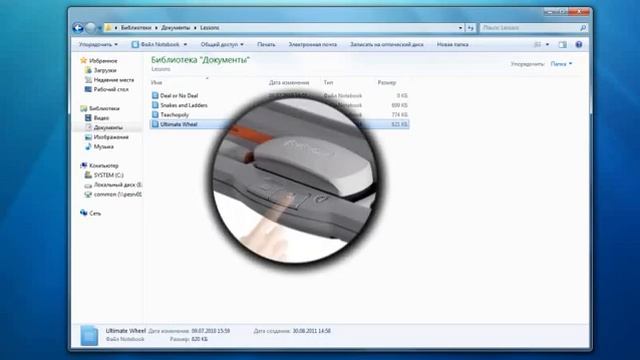Click the 774 КБ size cell
The width and height of the screenshot is (640, 360).
399,115
